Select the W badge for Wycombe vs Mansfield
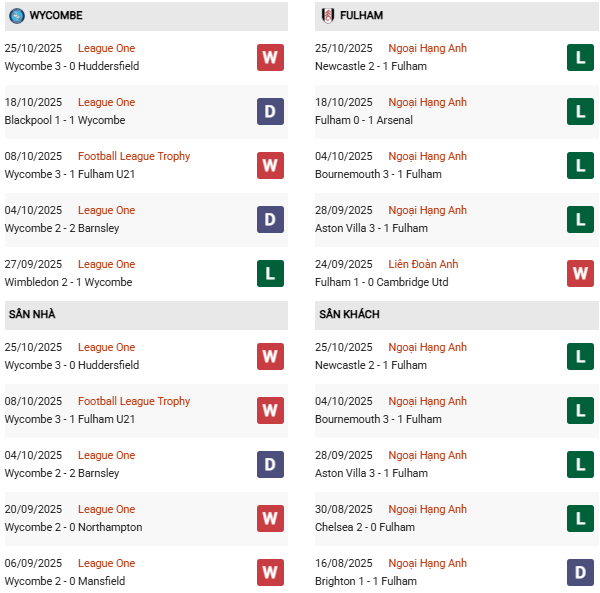This screenshot has width=600, height=593. 270,572
